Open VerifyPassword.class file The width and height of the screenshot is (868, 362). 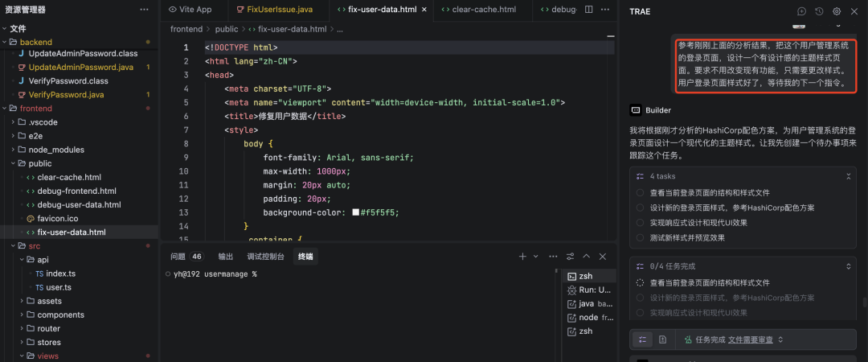click(x=68, y=81)
